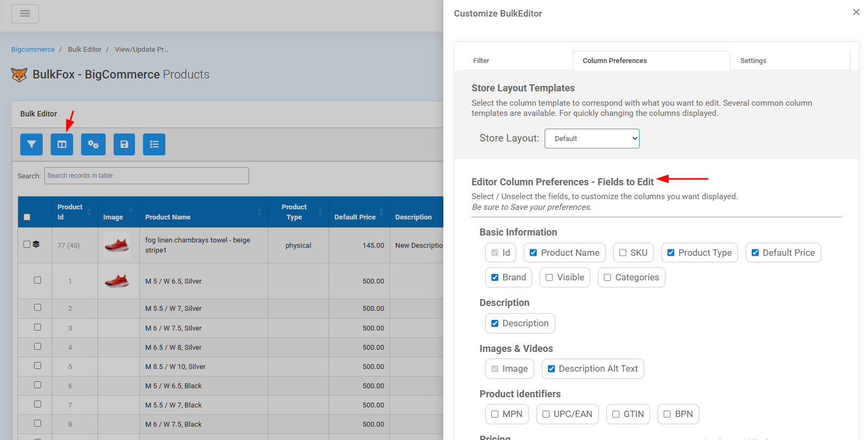Image resolution: width=868 pixels, height=440 pixels.
Task: Click the 'M 6.5 / W 8, Silver' name cell
Action: [204, 347]
